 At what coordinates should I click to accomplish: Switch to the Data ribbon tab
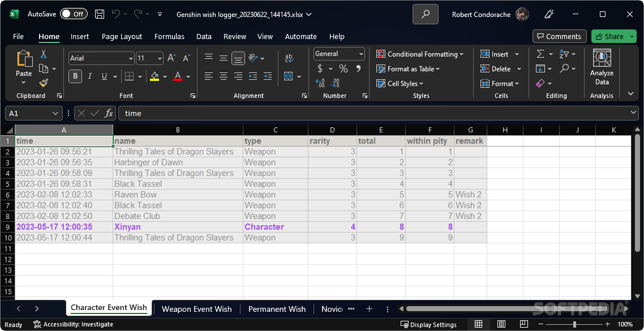[204, 37]
